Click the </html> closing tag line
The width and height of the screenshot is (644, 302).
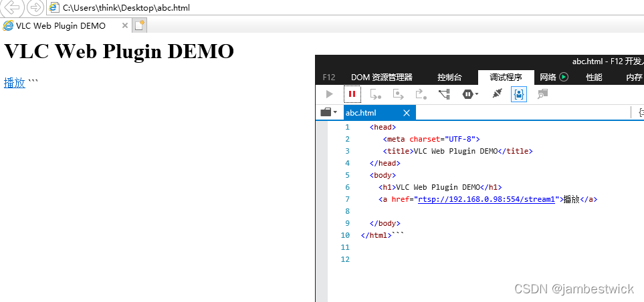[x=377, y=236]
